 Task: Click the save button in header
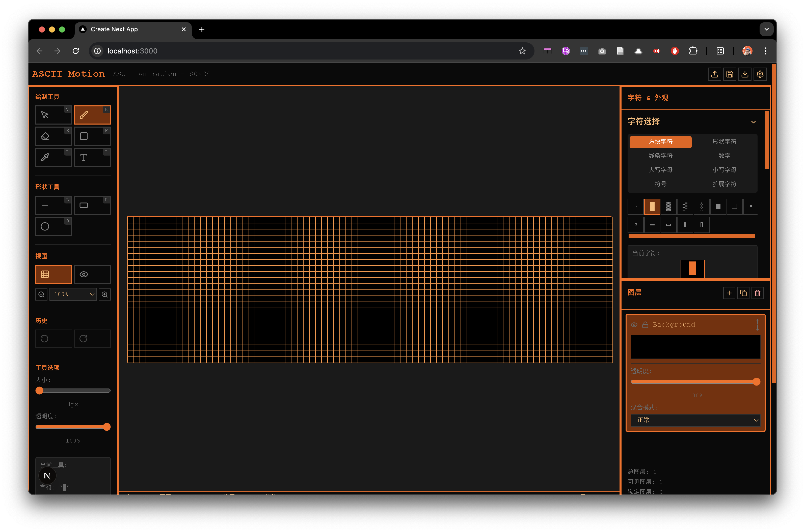[729, 74]
